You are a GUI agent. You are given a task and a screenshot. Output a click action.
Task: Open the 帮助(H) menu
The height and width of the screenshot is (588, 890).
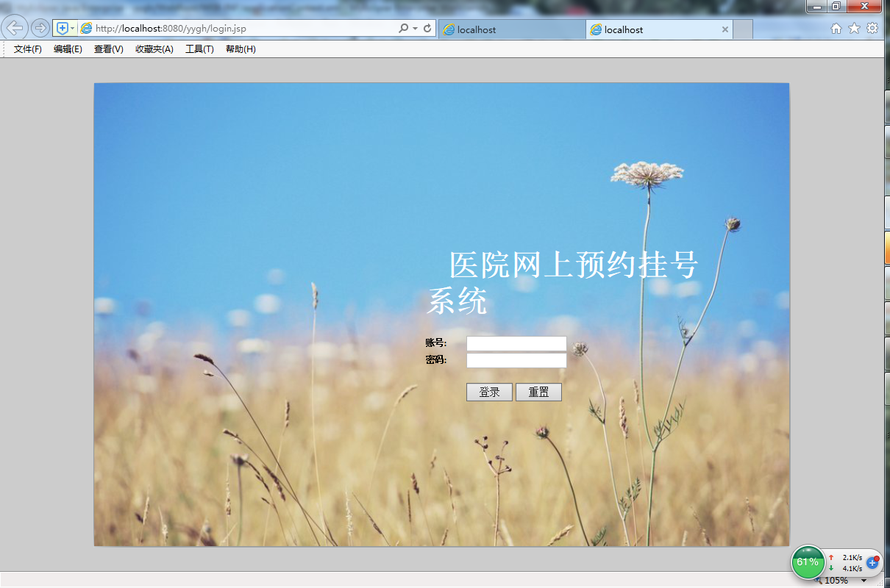coord(241,49)
